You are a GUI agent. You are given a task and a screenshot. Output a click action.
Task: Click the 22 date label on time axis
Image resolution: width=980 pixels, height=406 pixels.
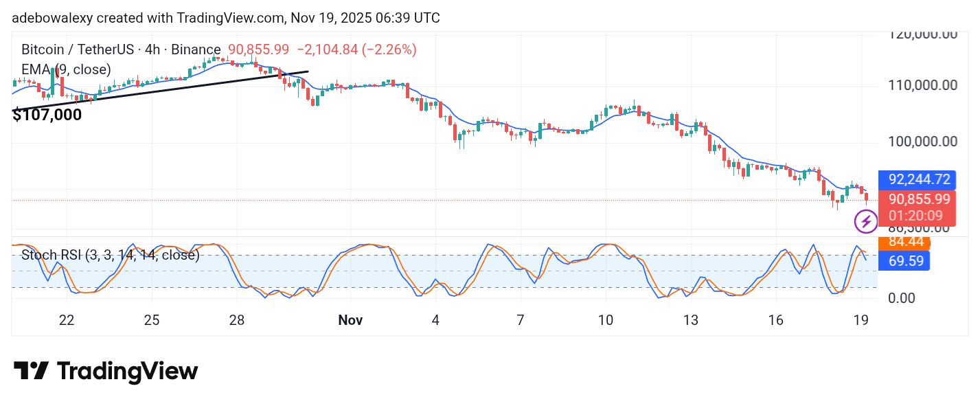(67, 320)
